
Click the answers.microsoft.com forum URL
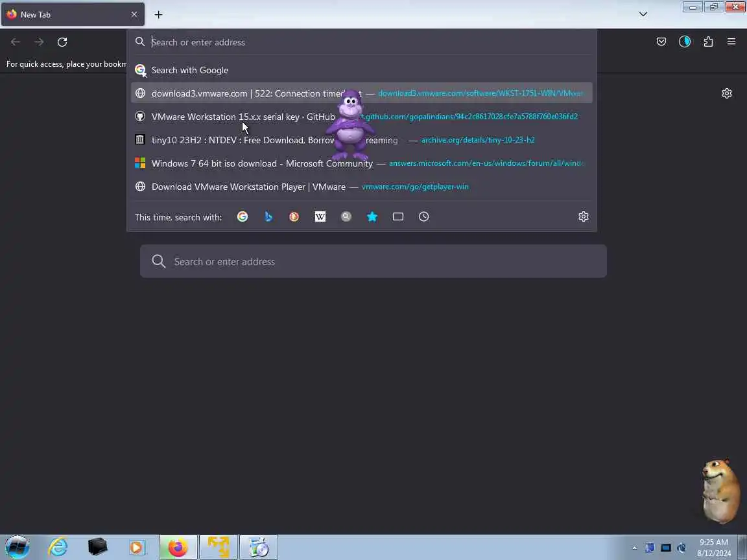[486, 163]
